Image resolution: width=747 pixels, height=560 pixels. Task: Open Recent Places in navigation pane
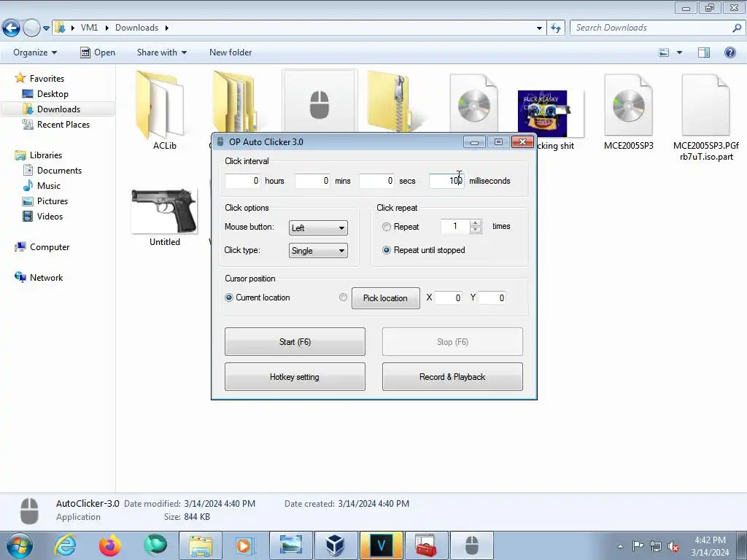(63, 124)
